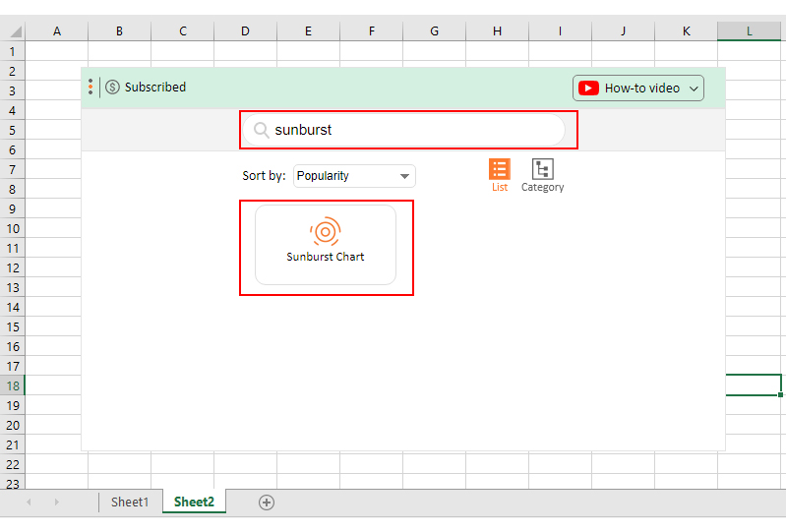Image resolution: width=786 pixels, height=532 pixels.
Task: Select row 22 header
Action: [x=13, y=464]
